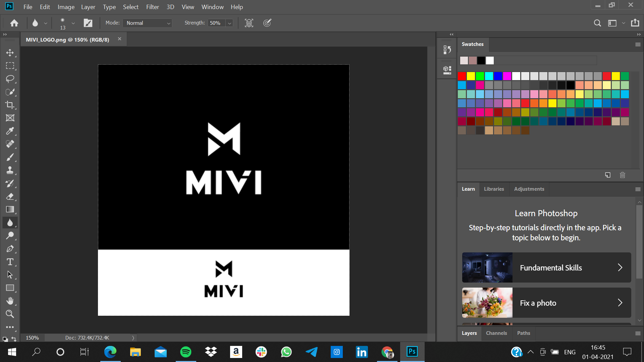Open the brush preset picker arrow

[73, 23]
